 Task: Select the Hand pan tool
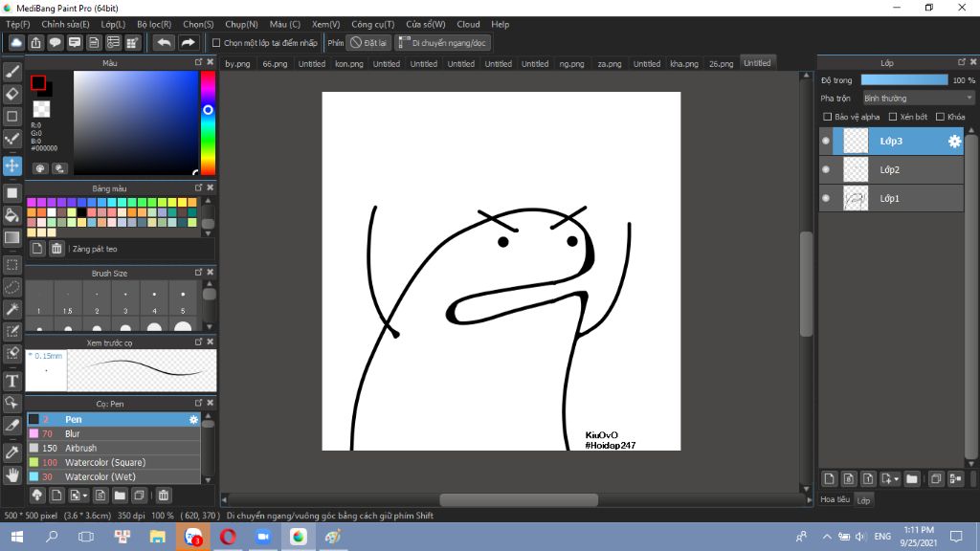coord(12,474)
